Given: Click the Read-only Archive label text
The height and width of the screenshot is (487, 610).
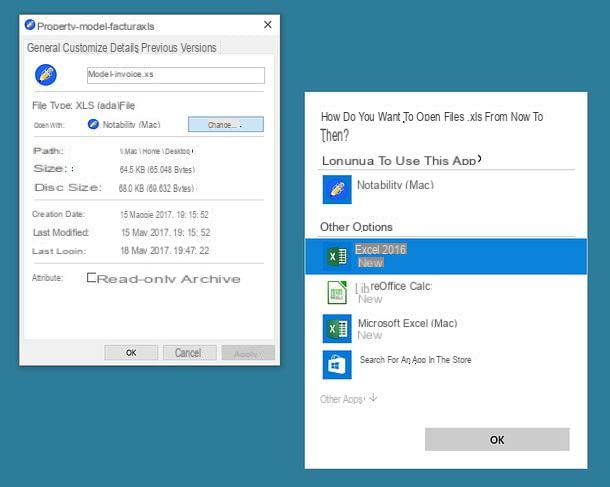Looking at the screenshot, I should click(x=169, y=279).
